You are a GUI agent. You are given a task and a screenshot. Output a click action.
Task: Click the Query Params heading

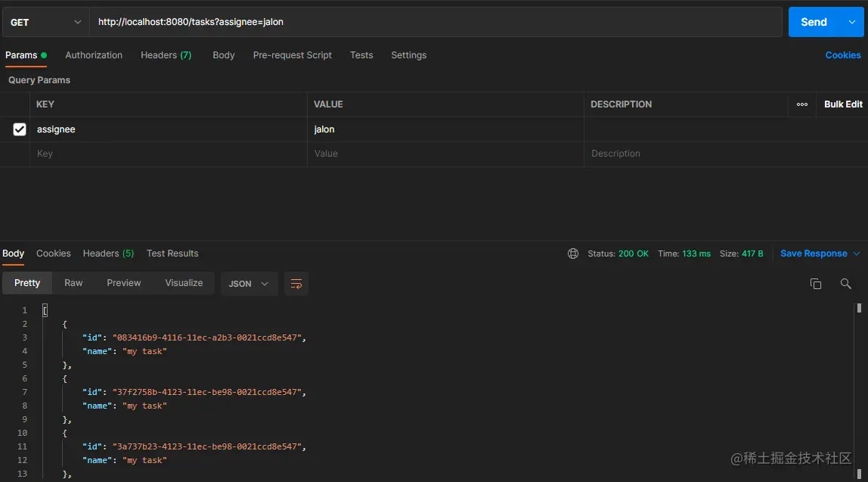39,80
